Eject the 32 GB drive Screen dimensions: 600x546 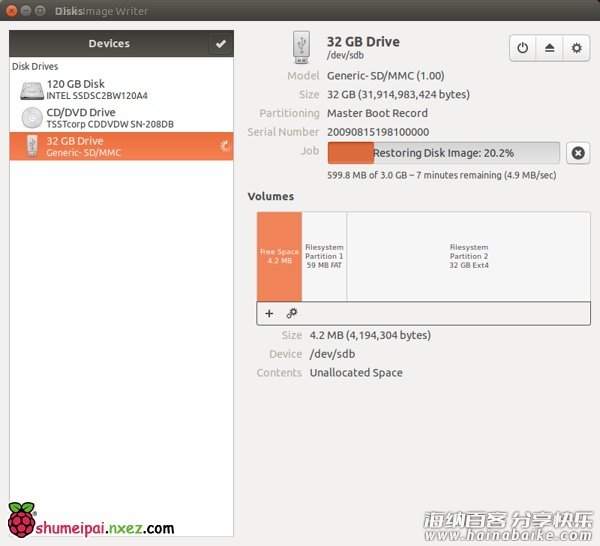tap(549, 47)
